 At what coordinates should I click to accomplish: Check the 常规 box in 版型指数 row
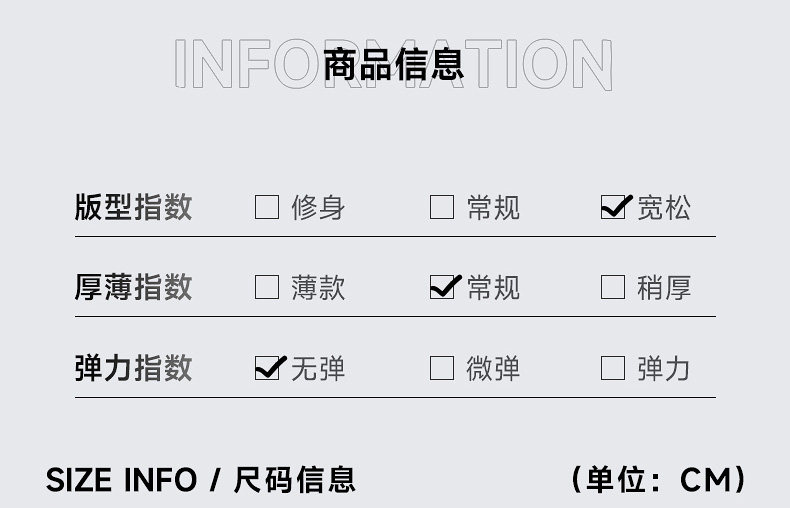(442, 208)
